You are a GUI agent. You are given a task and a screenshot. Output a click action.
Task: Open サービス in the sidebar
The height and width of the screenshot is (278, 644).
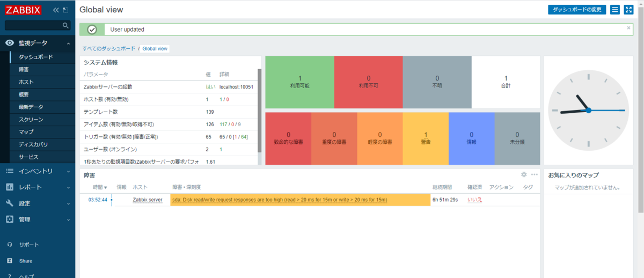click(x=28, y=157)
